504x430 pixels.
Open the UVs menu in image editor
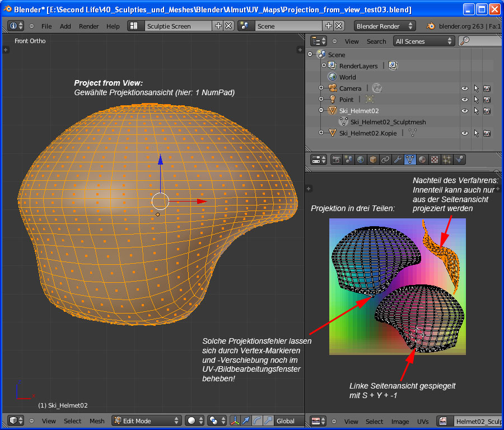click(423, 421)
